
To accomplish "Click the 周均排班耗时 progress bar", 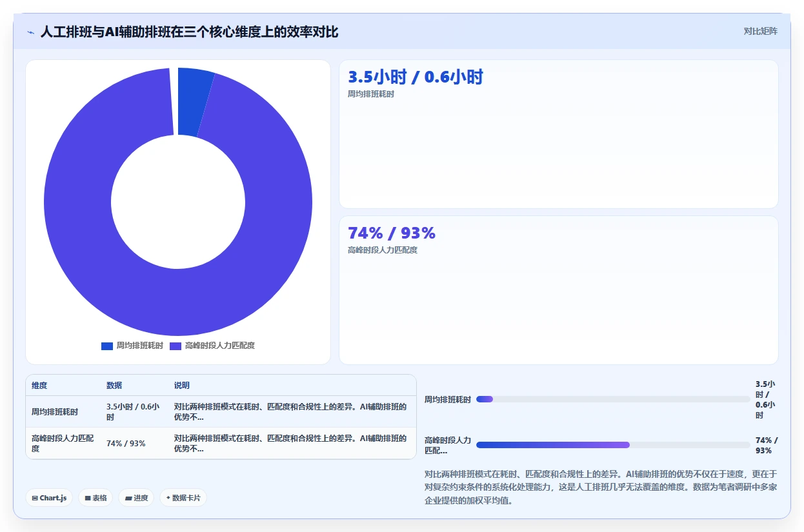I will pyautogui.click(x=613, y=399).
